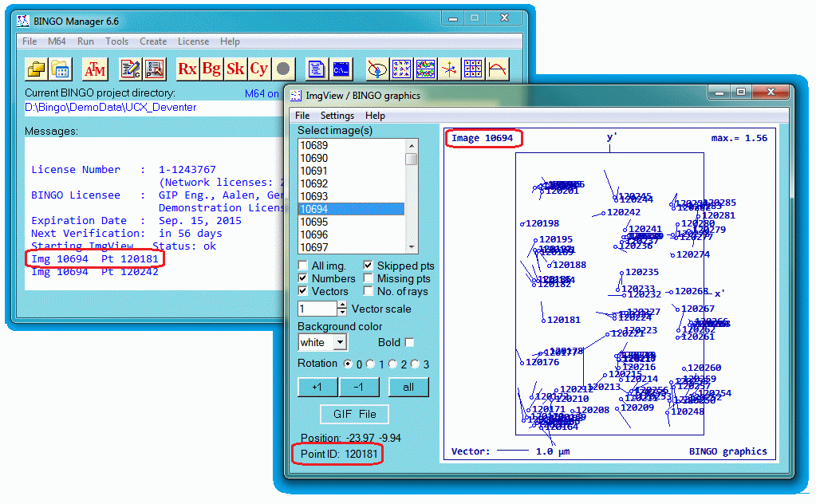Open the Create menu
The width and height of the screenshot is (816, 504).
pos(153,41)
